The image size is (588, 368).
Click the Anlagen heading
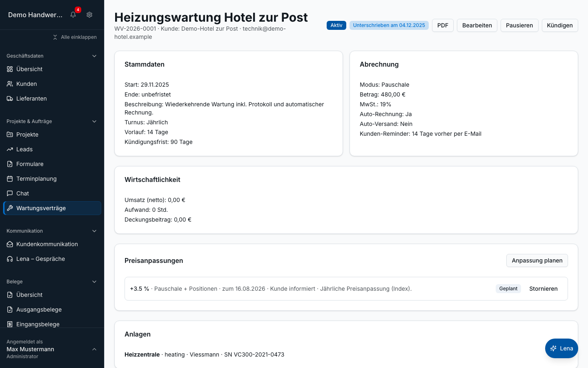138,334
